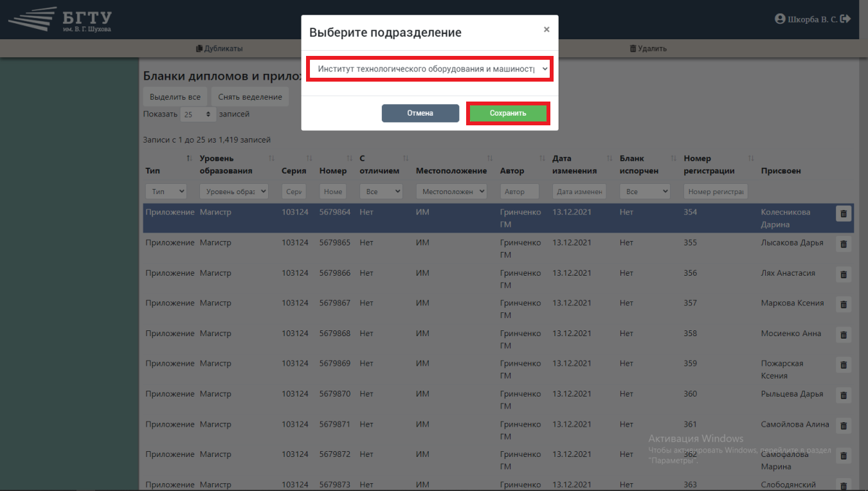Focus the Дата изменения filter field

click(x=579, y=192)
